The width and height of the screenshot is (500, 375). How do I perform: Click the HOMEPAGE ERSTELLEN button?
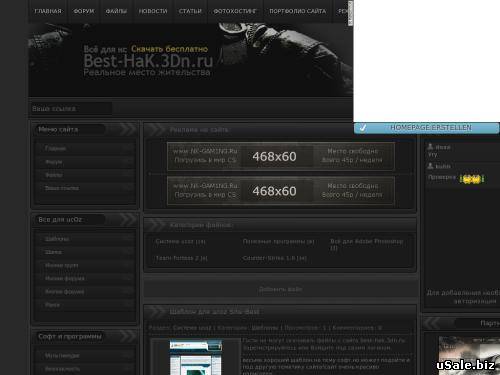coord(427,128)
